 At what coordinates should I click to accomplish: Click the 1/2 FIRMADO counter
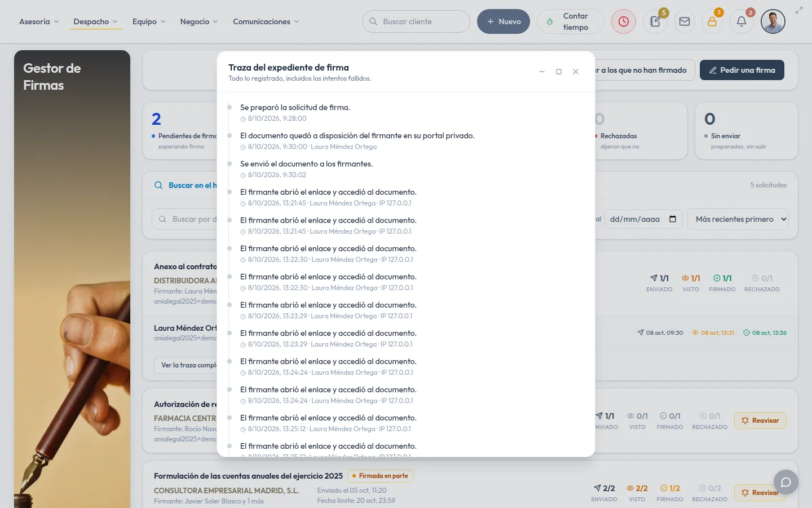670,492
